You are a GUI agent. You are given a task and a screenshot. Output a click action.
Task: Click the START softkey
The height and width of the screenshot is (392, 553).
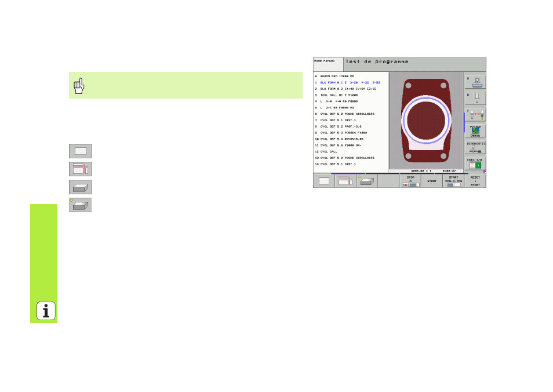pos(432,181)
